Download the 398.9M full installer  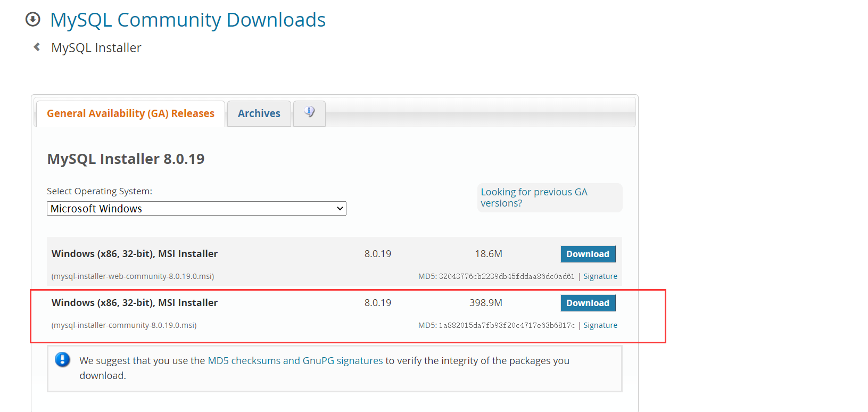[588, 303]
